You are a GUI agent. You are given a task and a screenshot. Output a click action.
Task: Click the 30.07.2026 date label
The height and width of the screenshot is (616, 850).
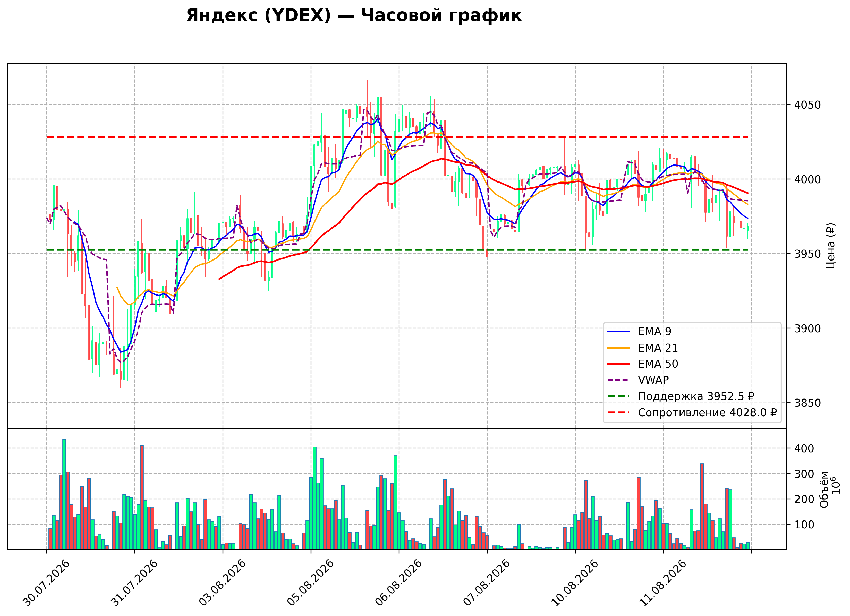(x=46, y=583)
